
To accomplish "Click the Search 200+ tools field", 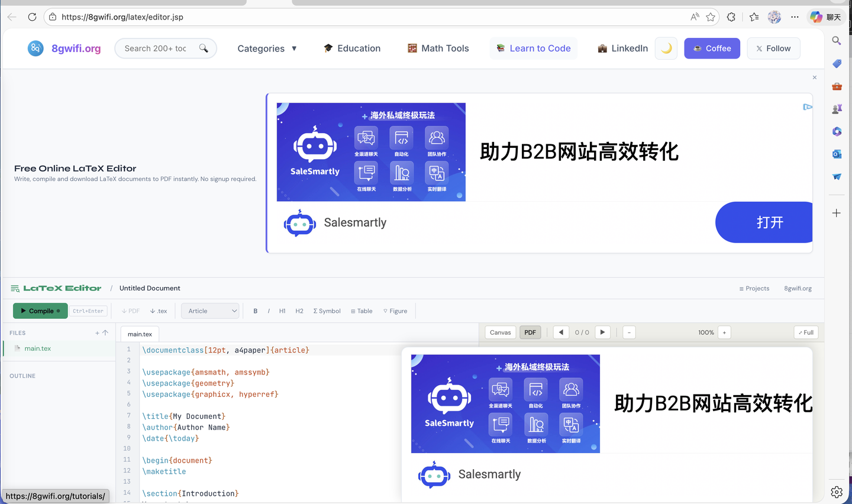I will pos(166,49).
